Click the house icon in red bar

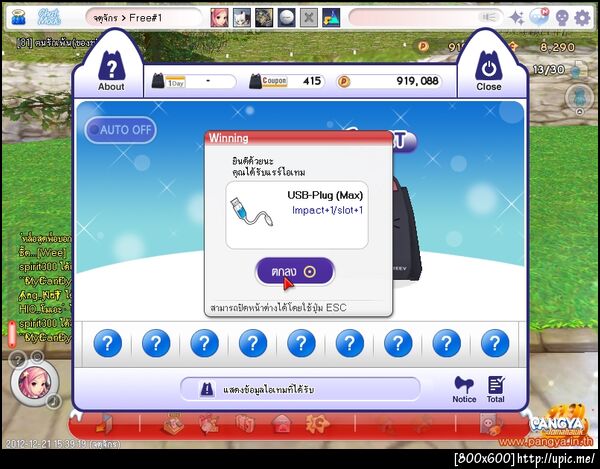pos(281,425)
